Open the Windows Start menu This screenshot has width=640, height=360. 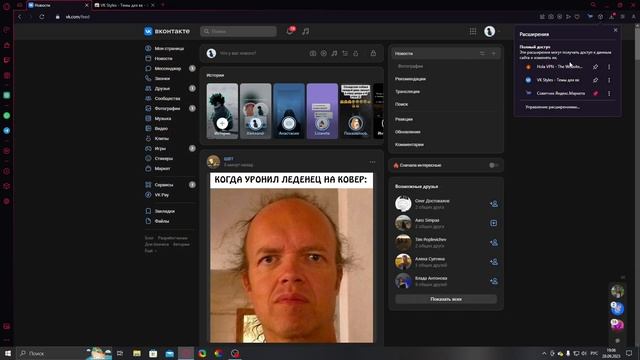tap(7, 353)
